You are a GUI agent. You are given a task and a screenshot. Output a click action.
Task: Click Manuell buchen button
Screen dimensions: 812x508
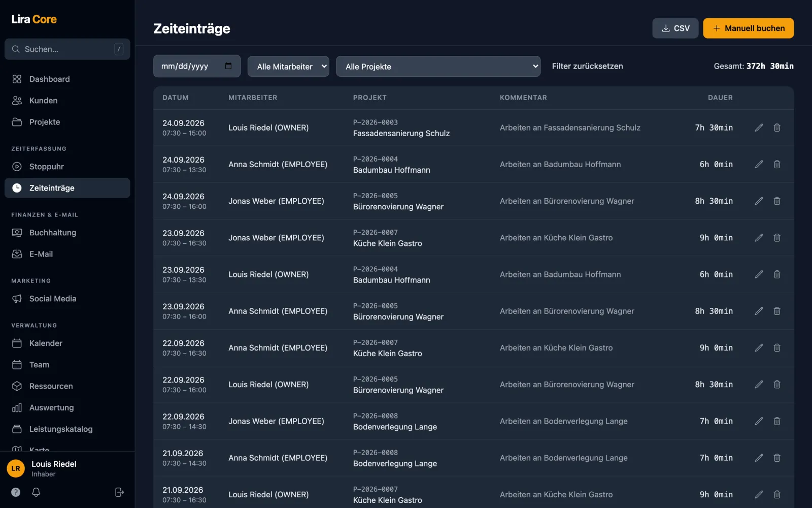749,28
